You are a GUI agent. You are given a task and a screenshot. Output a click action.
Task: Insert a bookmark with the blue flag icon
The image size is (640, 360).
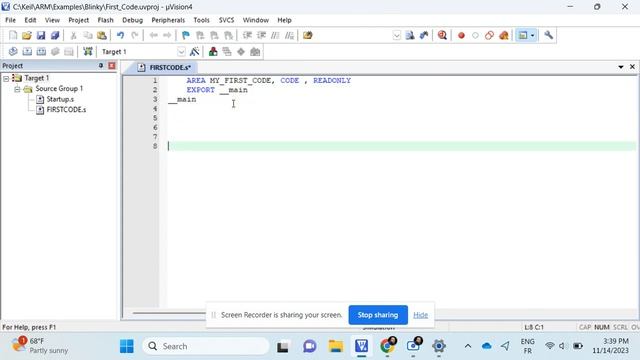pyautogui.click(x=186, y=36)
